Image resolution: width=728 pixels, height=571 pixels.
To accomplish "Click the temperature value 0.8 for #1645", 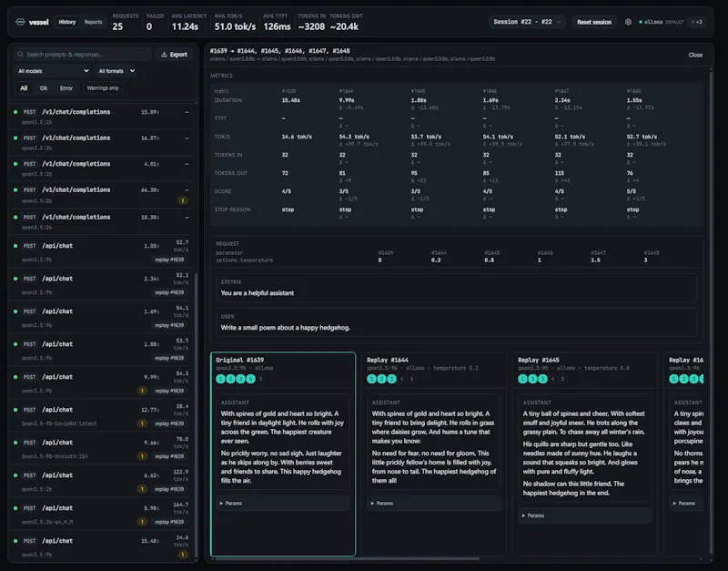I will [x=489, y=260].
